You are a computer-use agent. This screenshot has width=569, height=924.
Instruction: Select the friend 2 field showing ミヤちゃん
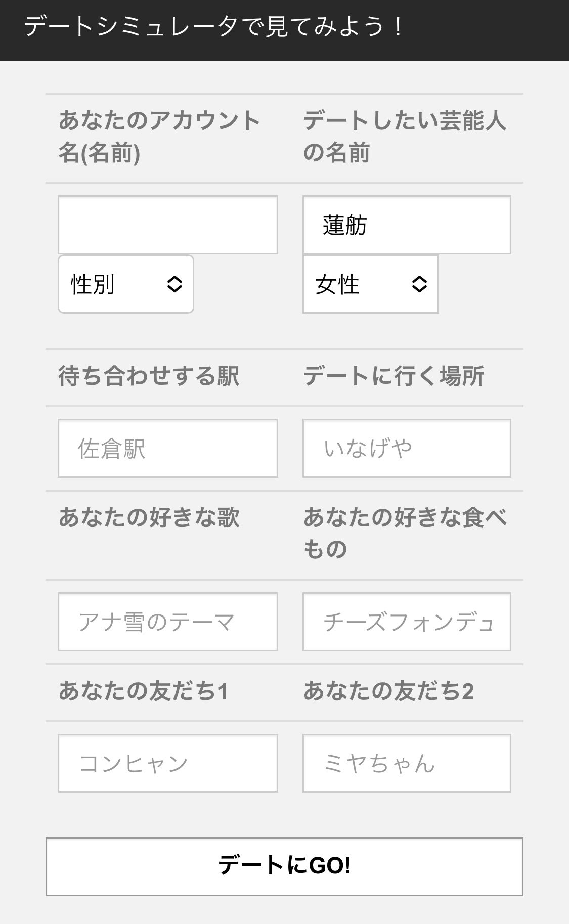(406, 763)
